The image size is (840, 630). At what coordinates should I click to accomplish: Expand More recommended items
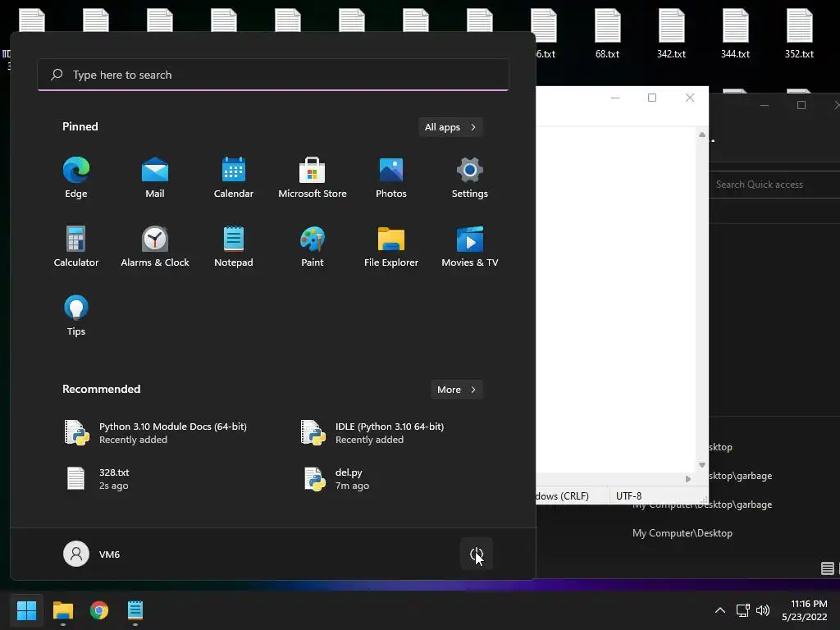(x=456, y=390)
